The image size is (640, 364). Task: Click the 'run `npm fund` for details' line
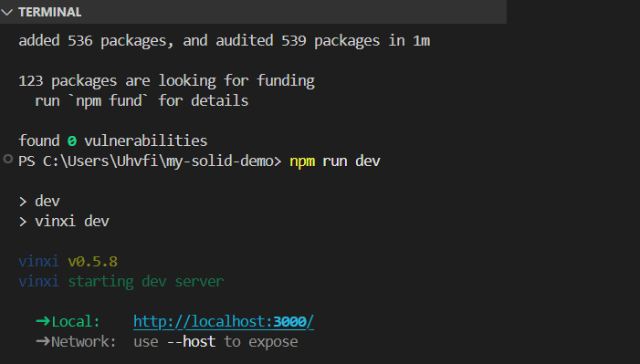142,100
